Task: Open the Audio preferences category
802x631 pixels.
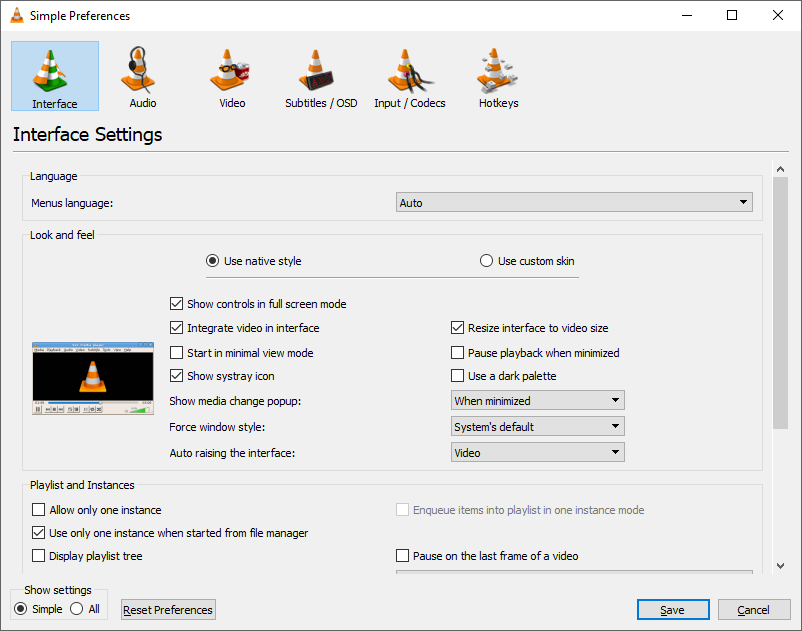Action: coord(143,76)
